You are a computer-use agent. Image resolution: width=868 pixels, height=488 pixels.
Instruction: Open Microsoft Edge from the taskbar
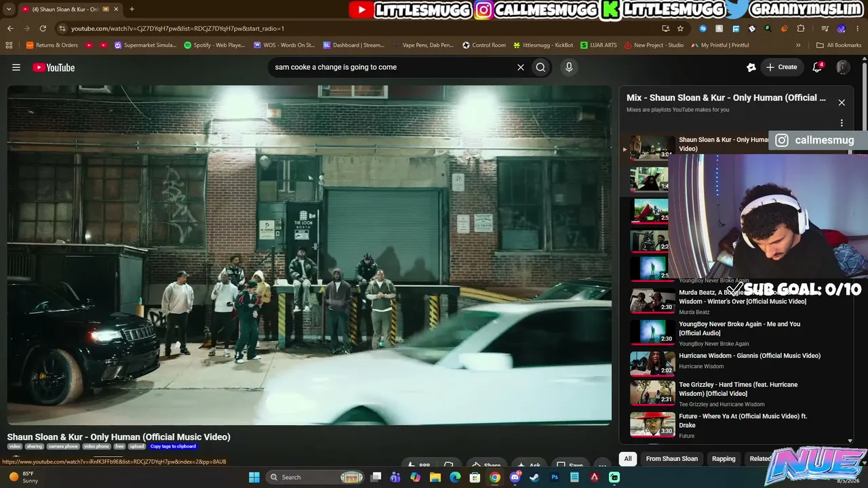tap(455, 477)
